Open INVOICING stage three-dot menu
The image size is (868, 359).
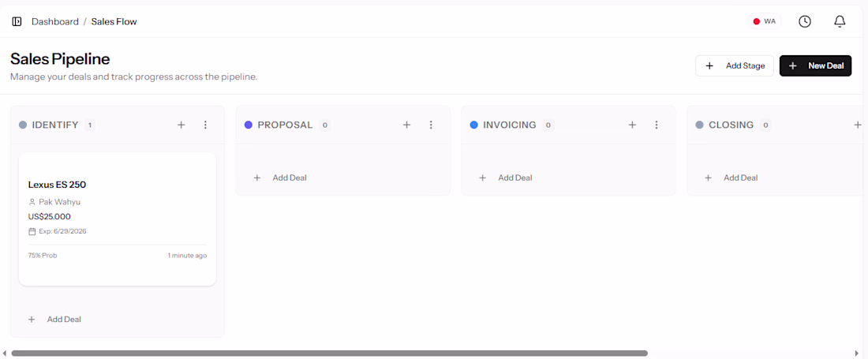(x=657, y=125)
